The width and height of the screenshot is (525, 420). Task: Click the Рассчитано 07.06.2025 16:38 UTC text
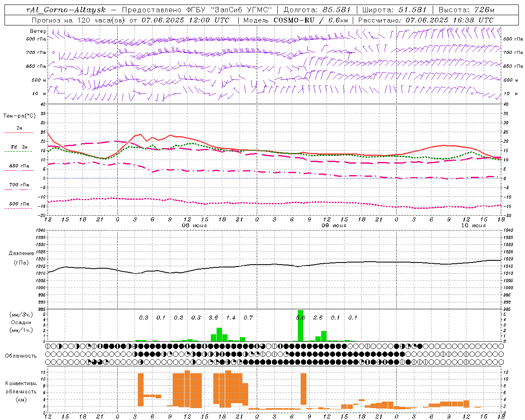click(x=426, y=20)
